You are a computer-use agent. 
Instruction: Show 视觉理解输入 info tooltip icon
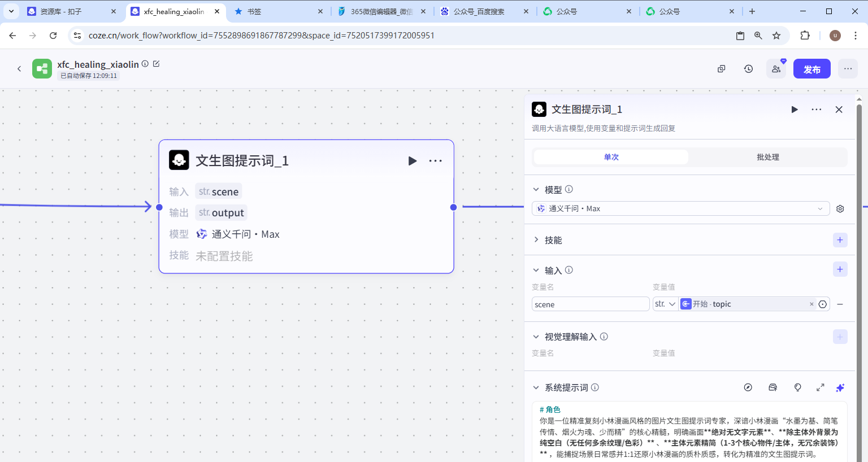604,337
